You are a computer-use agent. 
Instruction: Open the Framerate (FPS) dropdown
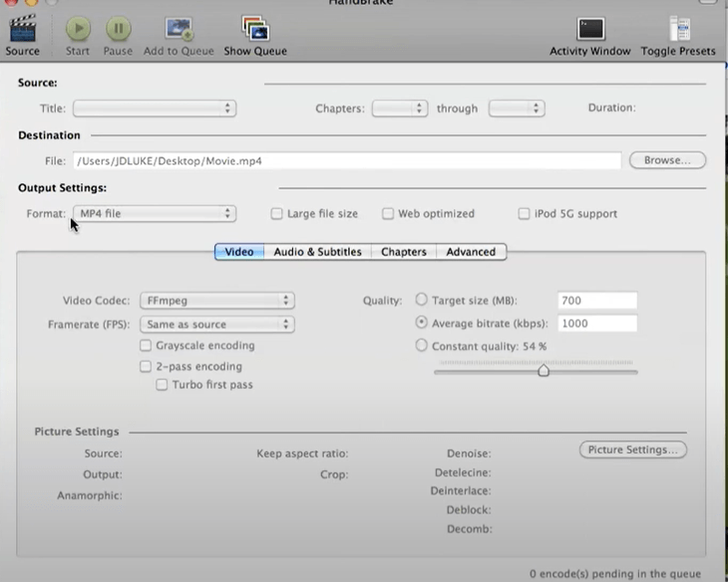tap(217, 324)
